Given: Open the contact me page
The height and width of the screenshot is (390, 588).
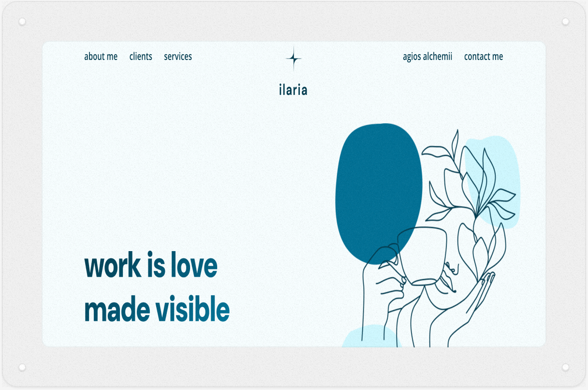Looking at the screenshot, I should [484, 57].
